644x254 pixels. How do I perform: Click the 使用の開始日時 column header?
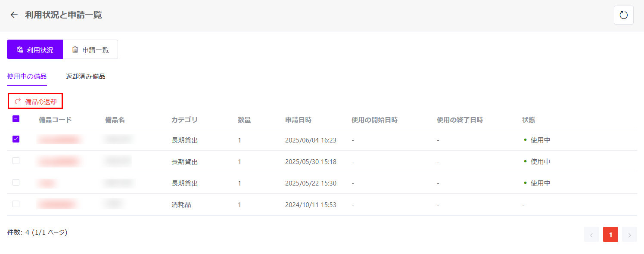point(374,120)
